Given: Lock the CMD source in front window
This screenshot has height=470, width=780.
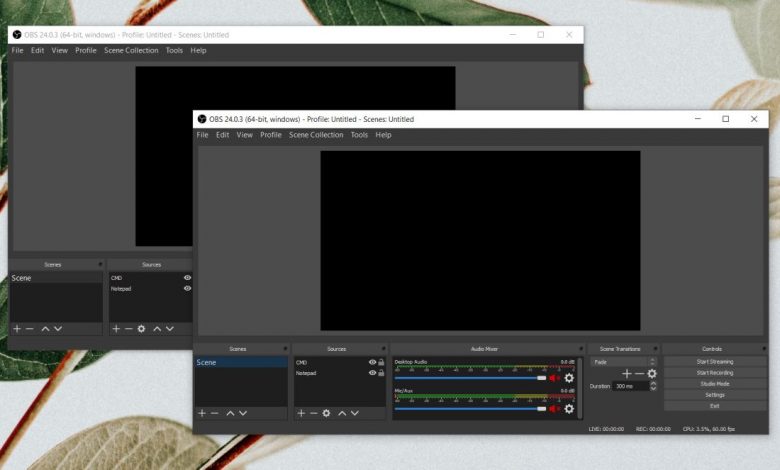Looking at the screenshot, I should pos(381,362).
